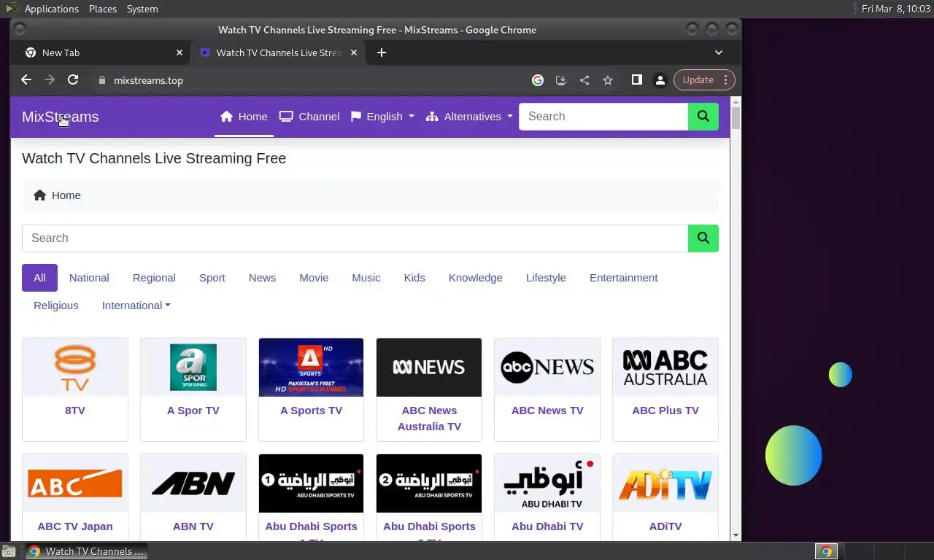The width and height of the screenshot is (934, 560).
Task: Click the Abu Dhabi Sports 2 logo
Action: pyautogui.click(x=429, y=483)
